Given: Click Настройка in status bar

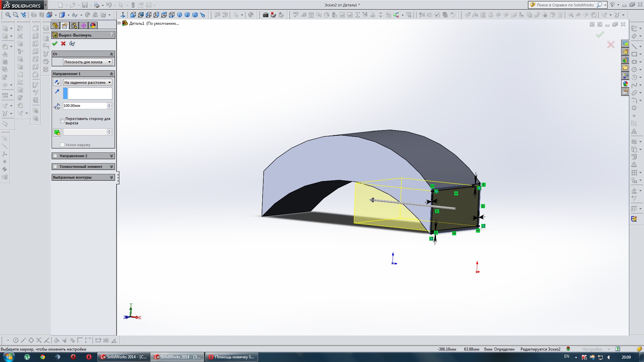Looking at the screenshot, I should 592,349.
